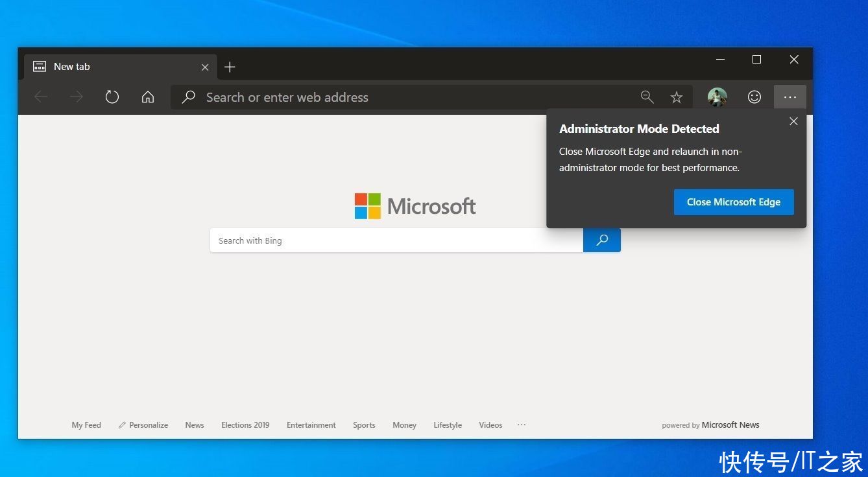This screenshot has width=868, height=477.
Task: Click the Close Microsoft Edge button
Action: 734,202
